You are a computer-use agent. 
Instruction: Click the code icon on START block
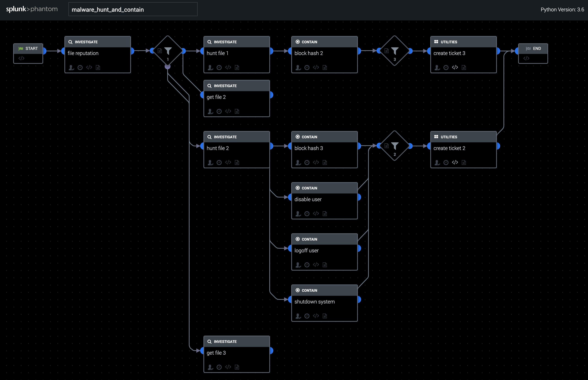21,58
